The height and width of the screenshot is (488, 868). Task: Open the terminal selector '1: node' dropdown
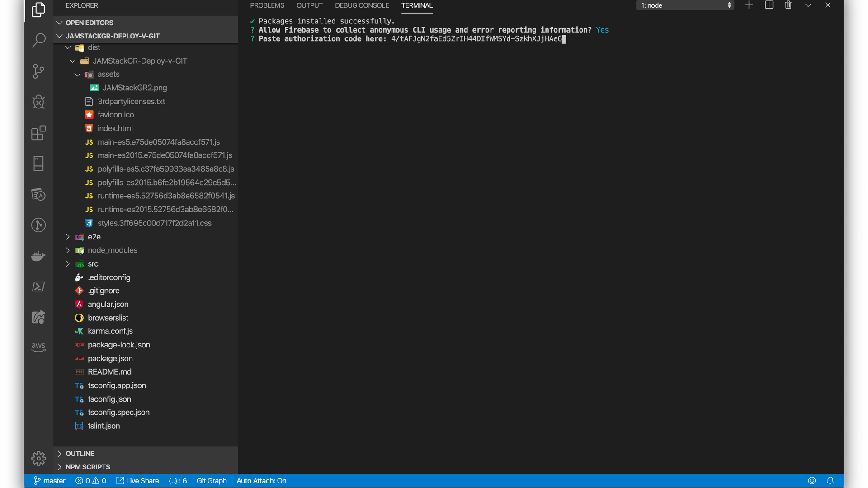click(685, 5)
